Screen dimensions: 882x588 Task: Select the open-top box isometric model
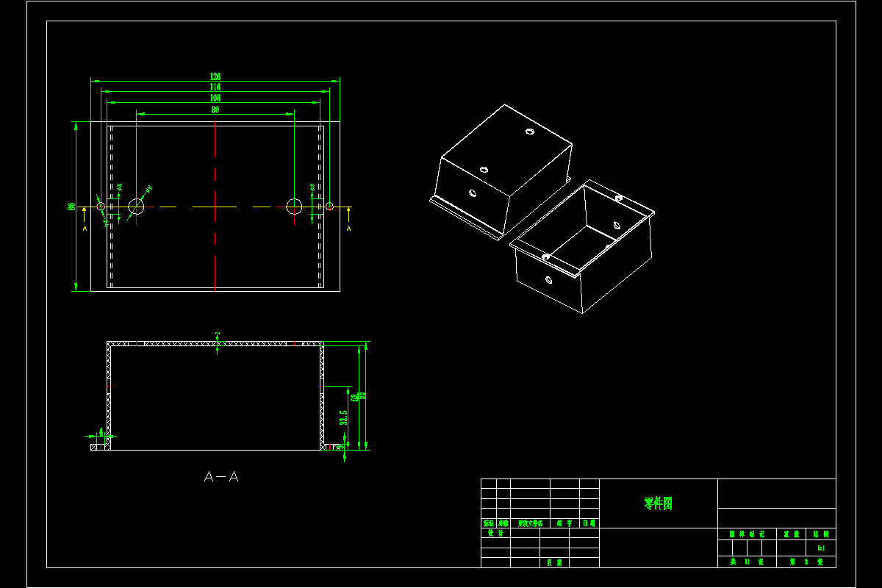(x=581, y=247)
